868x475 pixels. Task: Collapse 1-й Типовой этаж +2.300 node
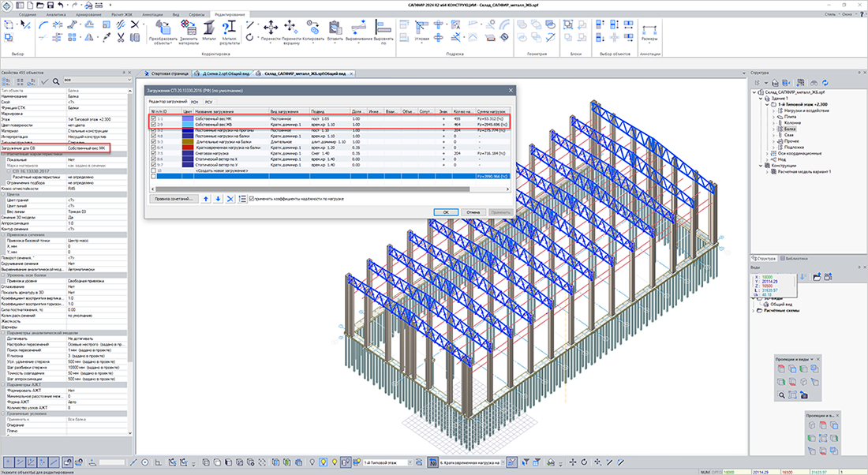(767, 104)
